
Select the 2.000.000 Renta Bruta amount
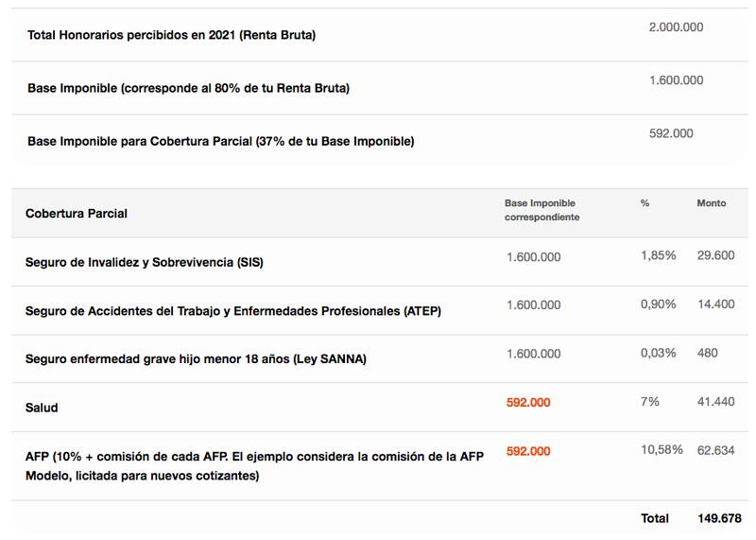tap(676, 27)
